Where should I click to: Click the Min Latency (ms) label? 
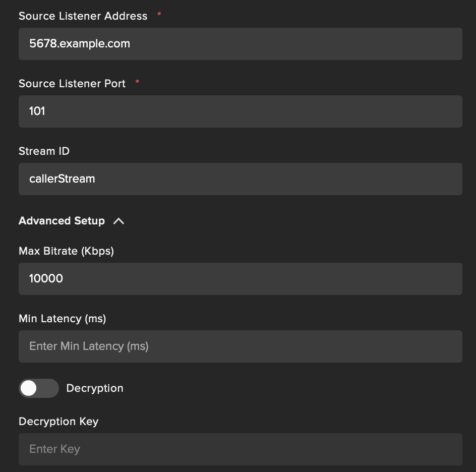[62, 319]
